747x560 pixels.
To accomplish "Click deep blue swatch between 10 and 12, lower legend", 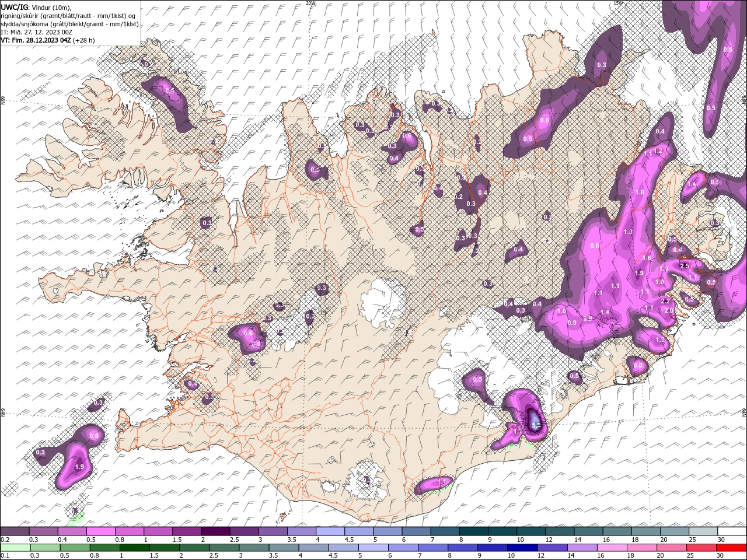I will [x=522, y=548].
